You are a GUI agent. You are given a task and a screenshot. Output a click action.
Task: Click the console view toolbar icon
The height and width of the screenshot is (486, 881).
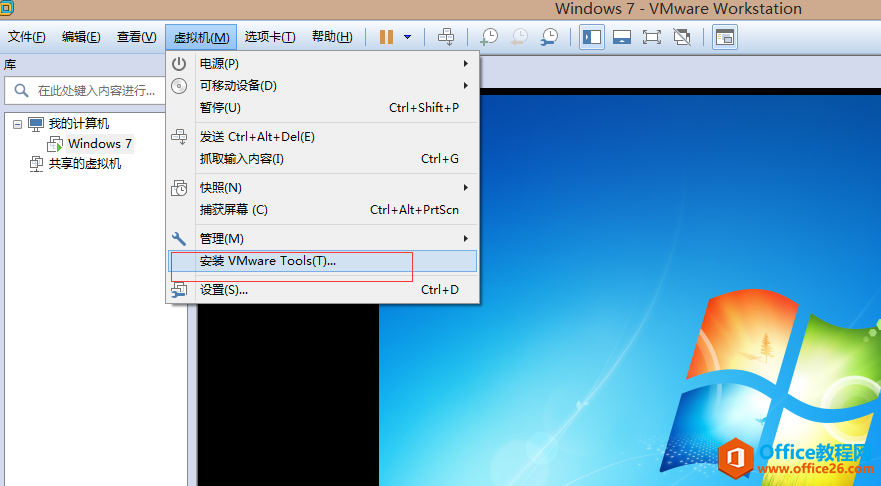tap(725, 37)
